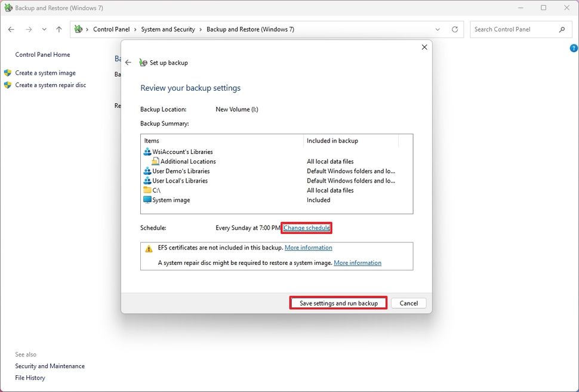Open the Change schedule link
Image resolution: width=579 pixels, height=392 pixels.
pyautogui.click(x=306, y=228)
